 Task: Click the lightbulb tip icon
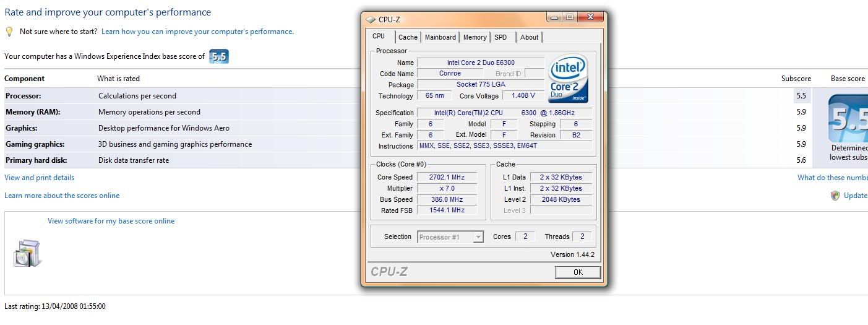click(x=9, y=32)
